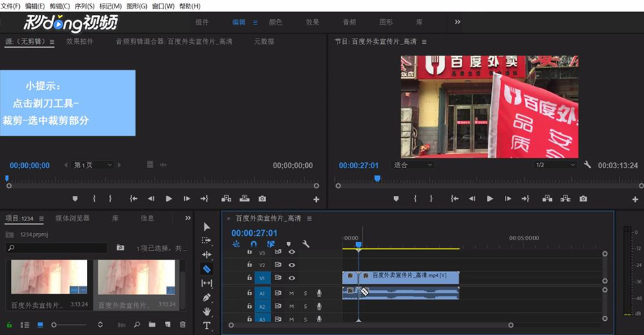
Task: Click the Extract button in Program monitor
Action: tap(565, 198)
